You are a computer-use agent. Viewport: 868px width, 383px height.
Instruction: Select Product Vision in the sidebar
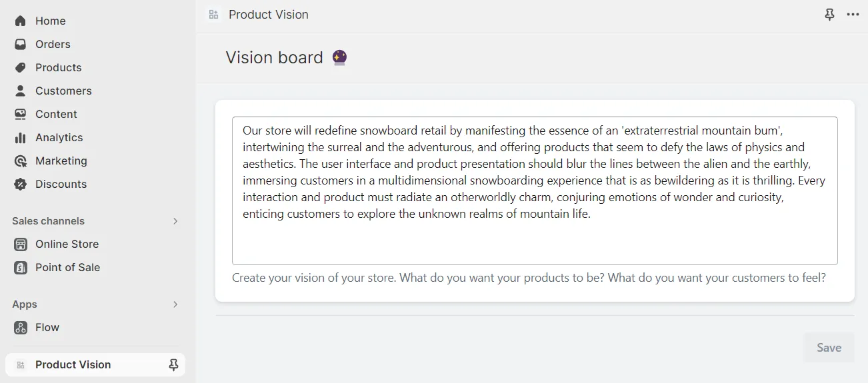pos(73,365)
